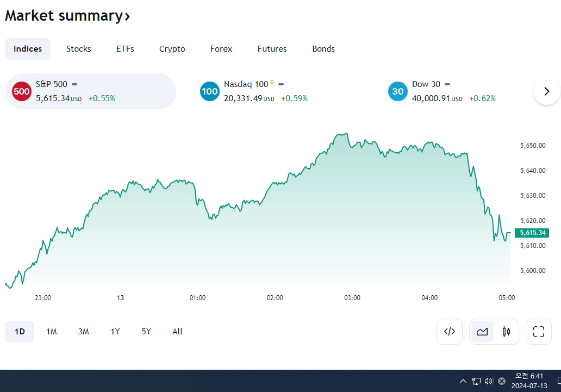Click the 02:00 time axis label

click(275, 298)
